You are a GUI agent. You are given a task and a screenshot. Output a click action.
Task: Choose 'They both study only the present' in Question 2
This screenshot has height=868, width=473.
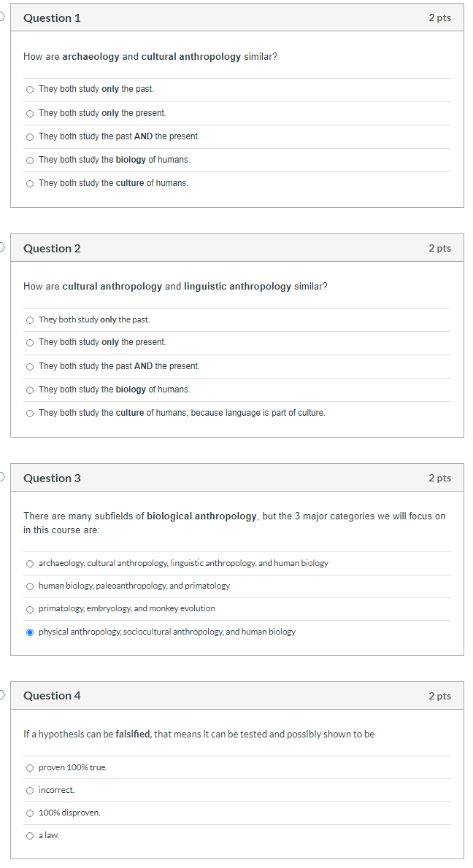[29, 343]
